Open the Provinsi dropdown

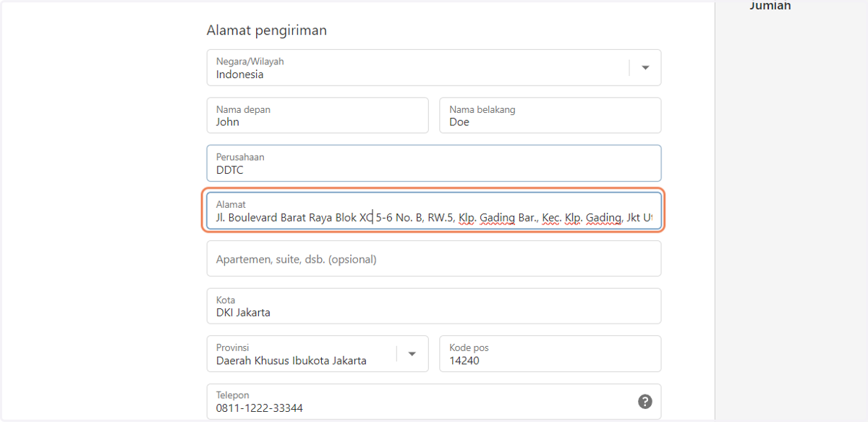[x=318, y=354]
